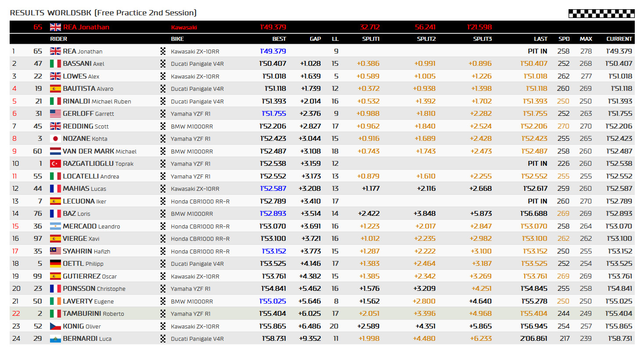The image size is (644, 350).
Task: Click rider name BASSANI Axel
Action: click(x=83, y=64)
